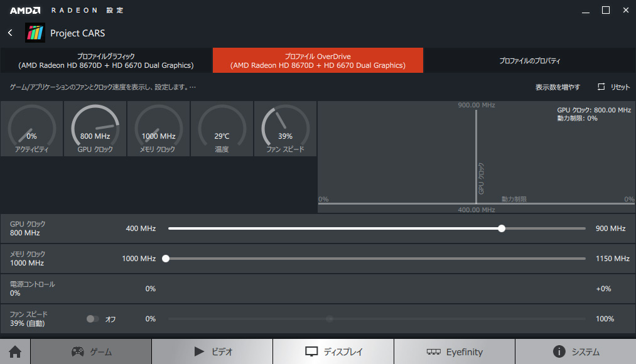
Task: Select the 温度 29°C gauge
Action: point(222,129)
